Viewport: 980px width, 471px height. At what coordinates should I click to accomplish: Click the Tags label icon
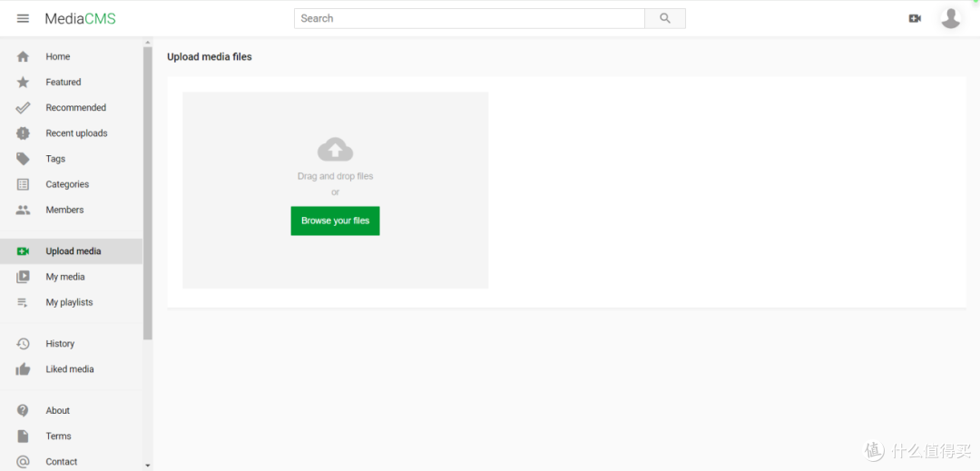click(23, 159)
